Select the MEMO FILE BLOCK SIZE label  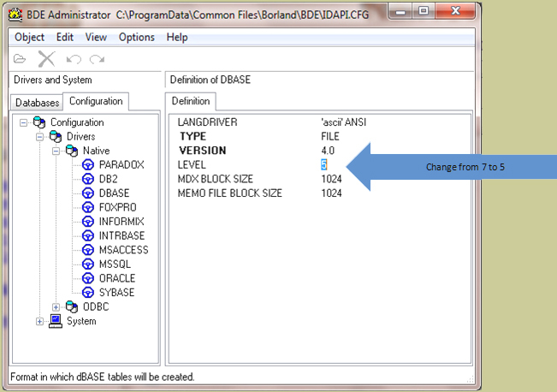(x=230, y=193)
